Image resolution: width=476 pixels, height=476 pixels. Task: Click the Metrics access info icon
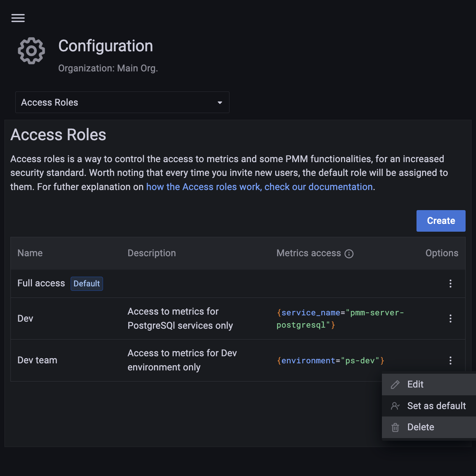349,254
